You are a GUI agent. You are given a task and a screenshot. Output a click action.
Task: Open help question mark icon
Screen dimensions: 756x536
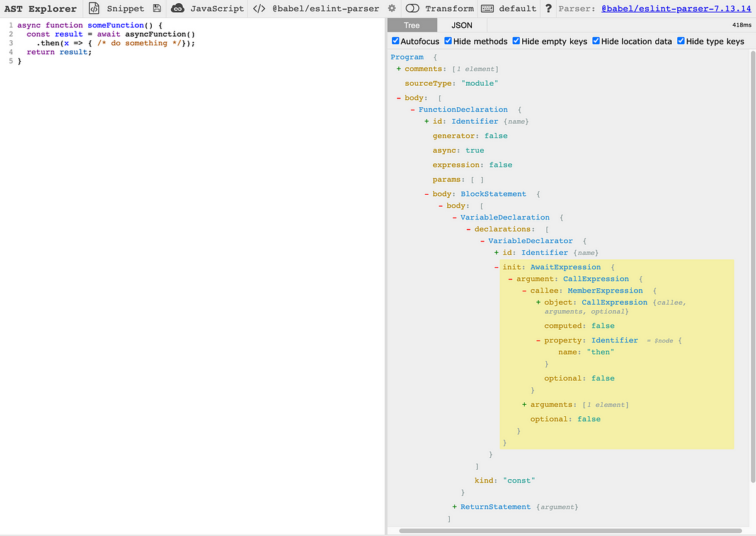tap(549, 8)
